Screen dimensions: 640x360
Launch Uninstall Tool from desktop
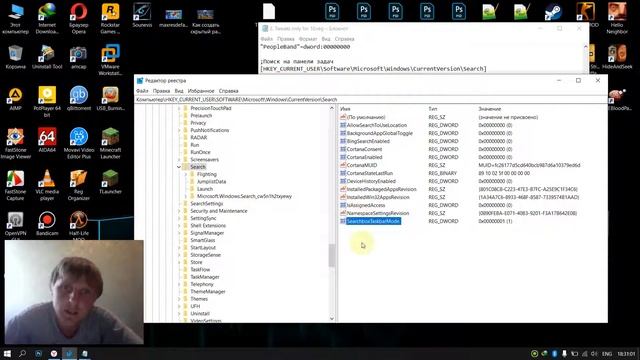click(47, 57)
